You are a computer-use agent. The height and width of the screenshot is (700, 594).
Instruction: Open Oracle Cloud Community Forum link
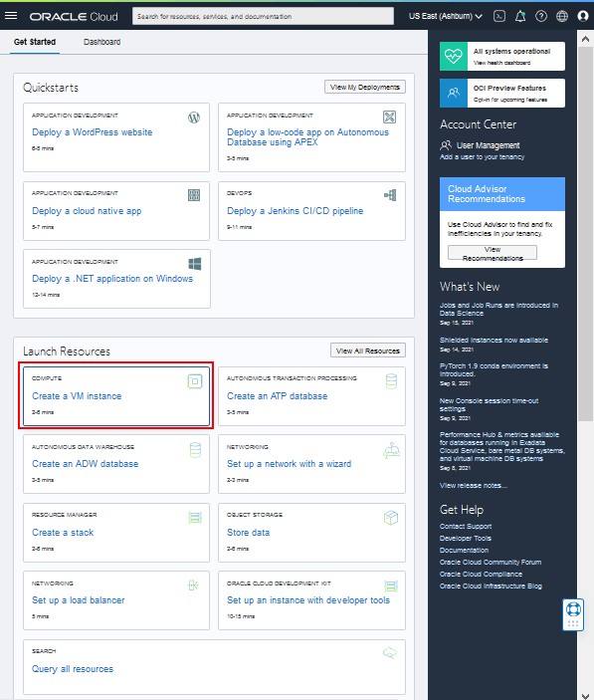491,562
